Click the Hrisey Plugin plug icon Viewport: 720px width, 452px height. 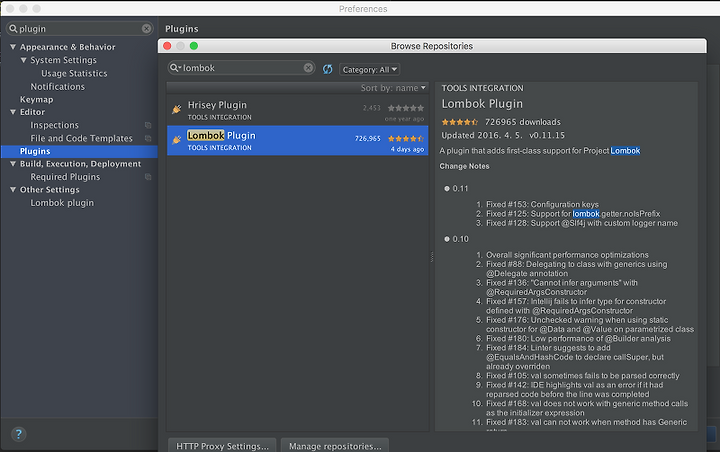176,109
